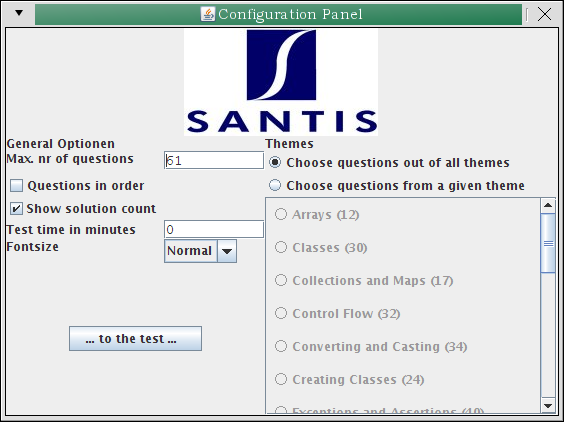Click the Santis logo image
Viewport: 564px width, 422px height.
(x=281, y=82)
